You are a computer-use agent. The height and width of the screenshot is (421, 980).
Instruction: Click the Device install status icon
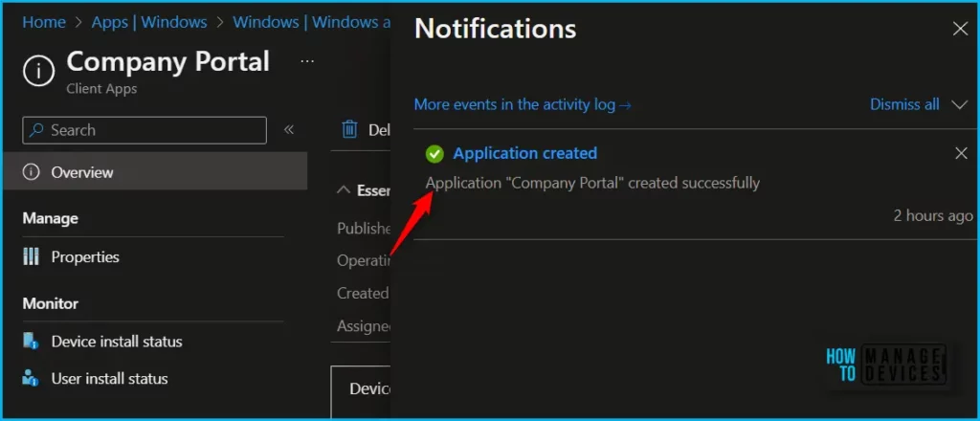(x=31, y=341)
